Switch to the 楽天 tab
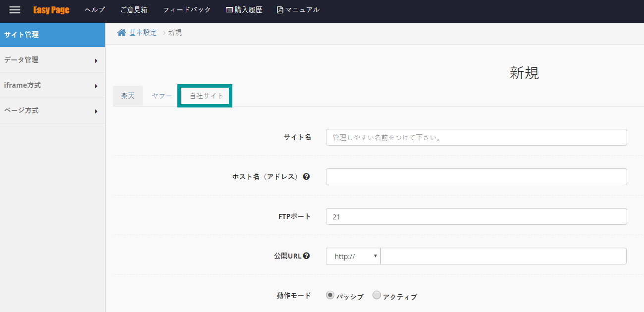The height and width of the screenshot is (312, 644). coord(128,96)
